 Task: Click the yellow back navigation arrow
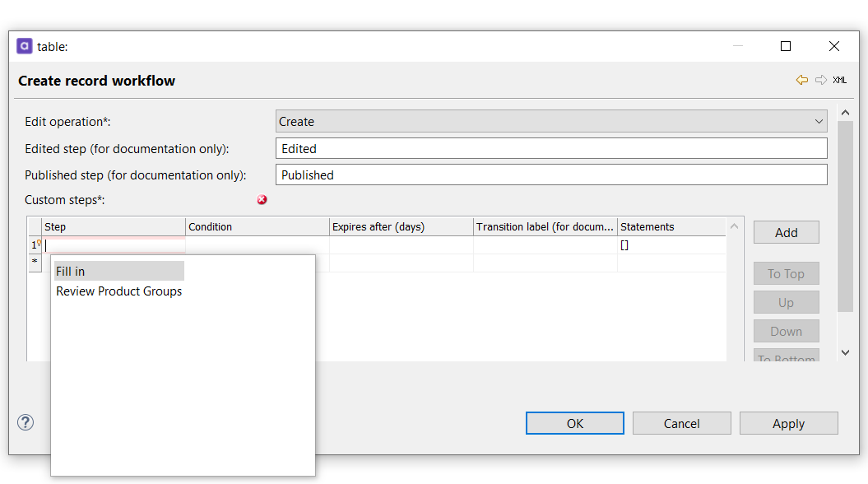pyautogui.click(x=801, y=80)
